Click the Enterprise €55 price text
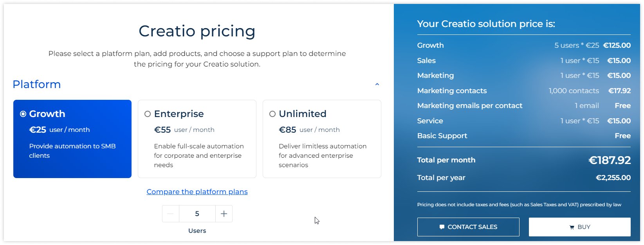The width and height of the screenshot is (644, 245). pyautogui.click(x=162, y=130)
